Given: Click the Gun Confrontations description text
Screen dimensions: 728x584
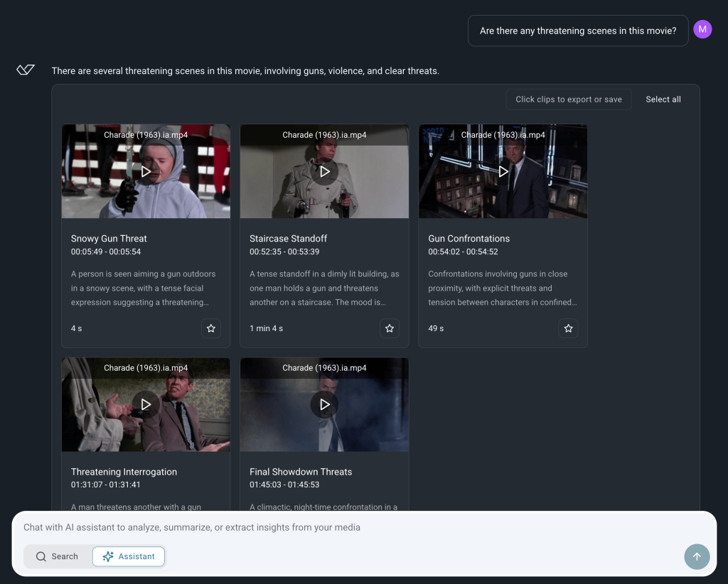Looking at the screenshot, I should tap(503, 288).
